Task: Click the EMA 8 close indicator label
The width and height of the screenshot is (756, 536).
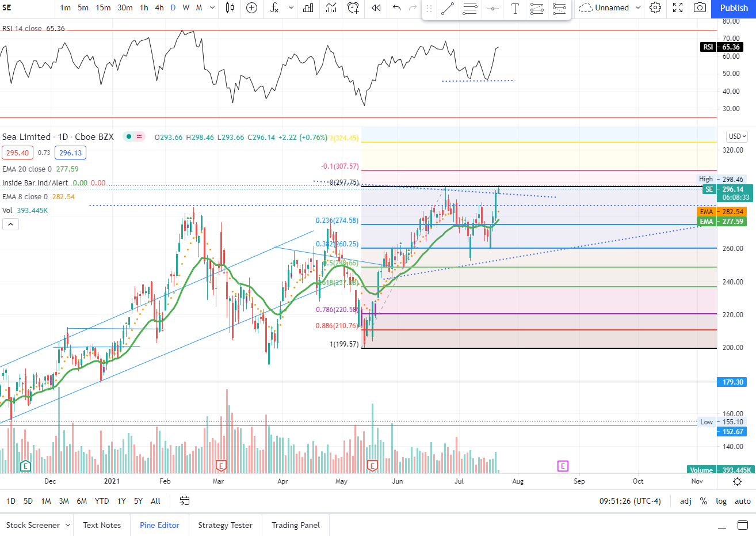Action: (x=25, y=196)
